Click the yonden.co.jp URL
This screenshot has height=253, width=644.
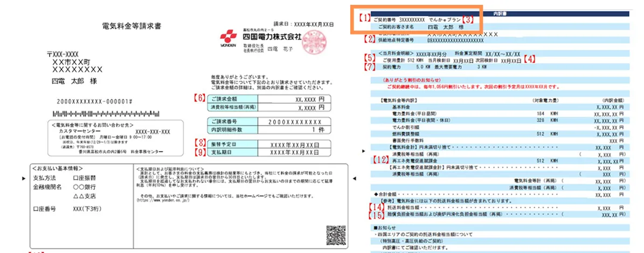tap(163, 200)
